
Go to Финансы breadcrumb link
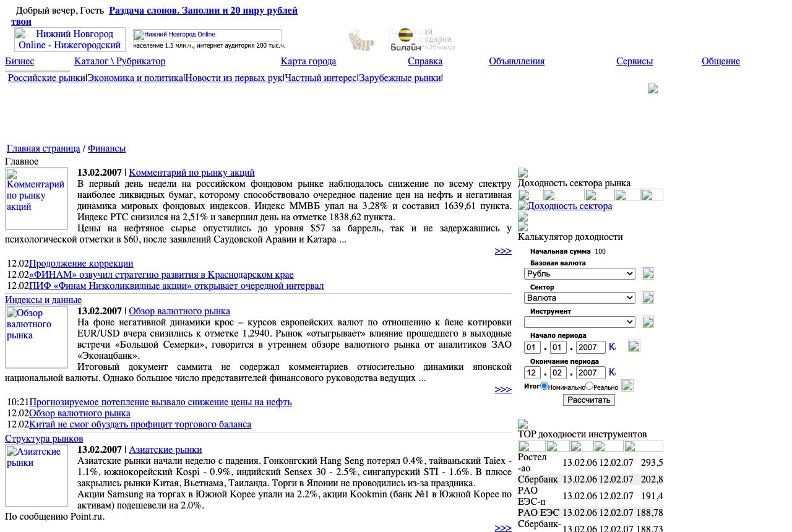pos(106,148)
